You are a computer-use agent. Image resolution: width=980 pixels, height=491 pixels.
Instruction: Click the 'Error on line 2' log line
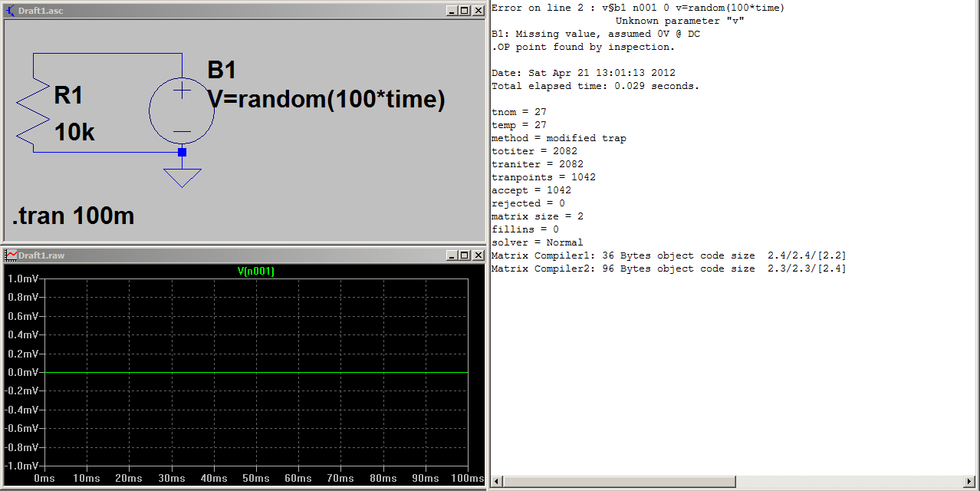(638, 8)
